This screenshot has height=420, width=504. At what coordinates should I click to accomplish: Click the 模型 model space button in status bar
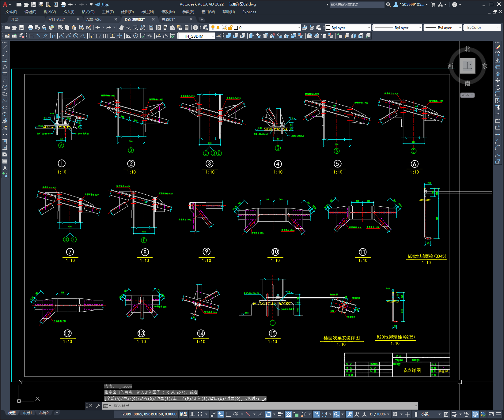(x=184, y=414)
